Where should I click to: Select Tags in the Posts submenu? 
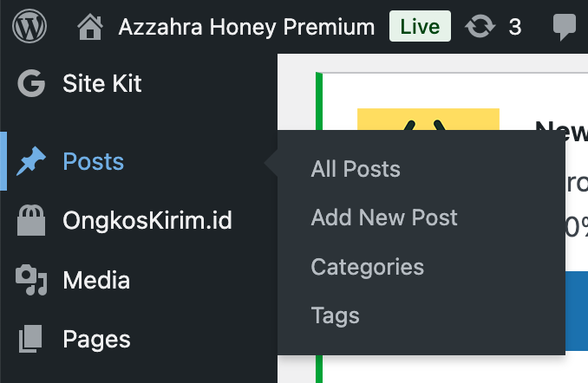(x=335, y=315)
